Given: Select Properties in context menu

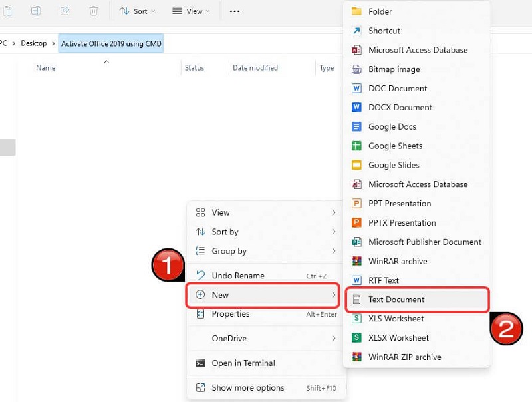Looking at the screenshot, I should point(265,314).
